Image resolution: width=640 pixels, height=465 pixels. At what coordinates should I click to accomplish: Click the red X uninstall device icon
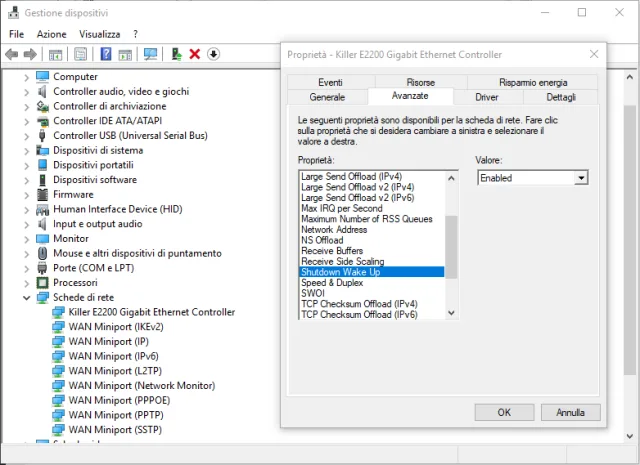[x=195, y=54]
